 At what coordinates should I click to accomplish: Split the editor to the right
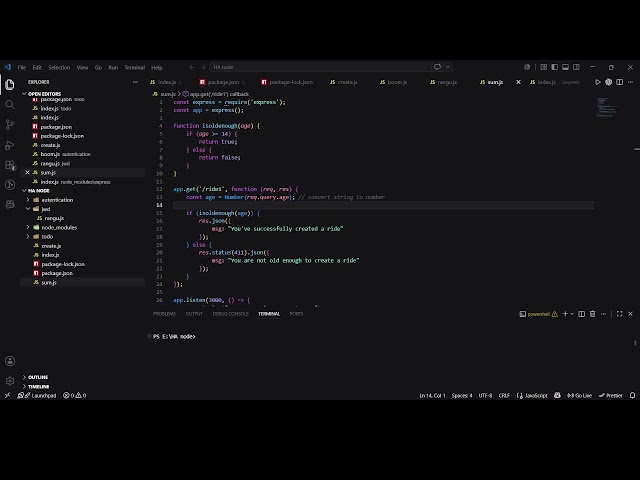tap(620, 82)
